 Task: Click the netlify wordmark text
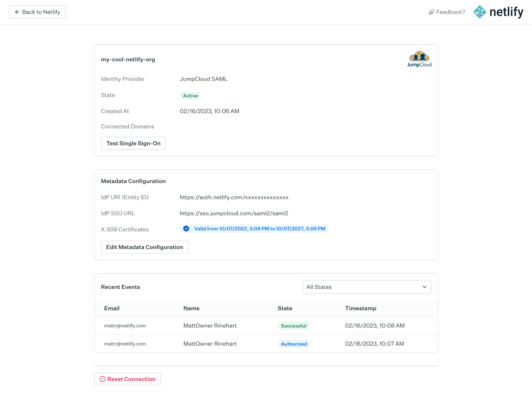tap(506, 12)
